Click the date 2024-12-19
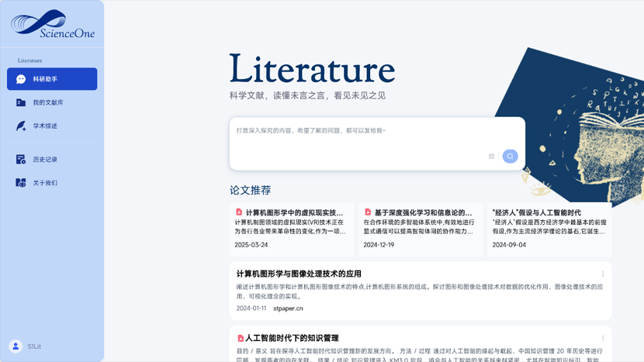 [379, 245]
